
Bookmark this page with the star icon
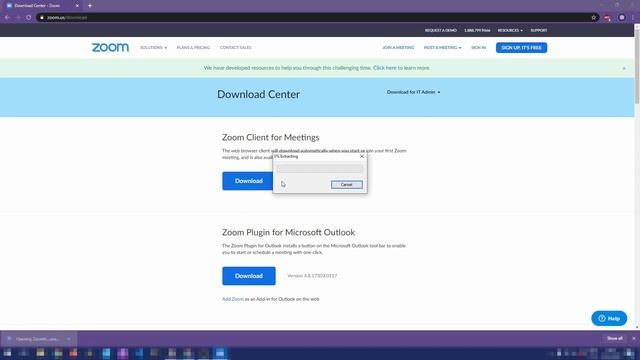click(x=593, y=18)
